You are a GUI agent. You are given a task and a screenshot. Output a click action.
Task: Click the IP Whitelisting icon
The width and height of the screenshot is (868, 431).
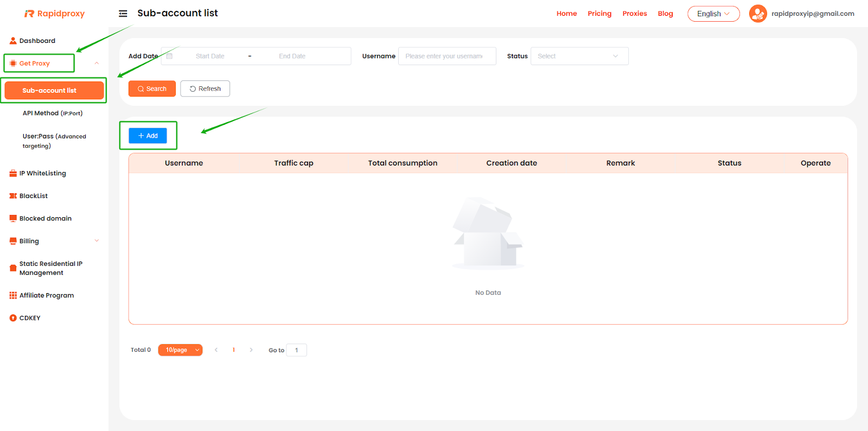coord(13,174)
